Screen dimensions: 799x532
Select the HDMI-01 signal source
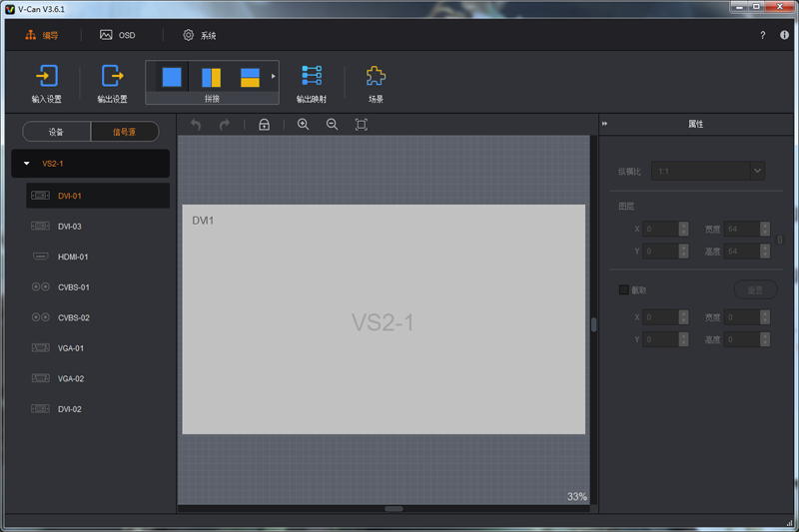[73, 257]
